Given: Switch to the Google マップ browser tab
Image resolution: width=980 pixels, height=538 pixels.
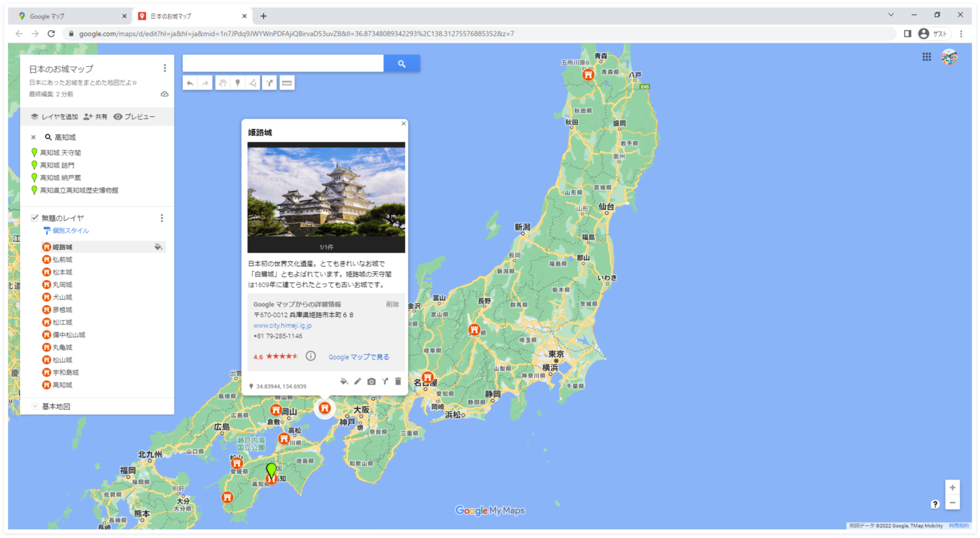Looking at the screenshot, I should [71, 16].
